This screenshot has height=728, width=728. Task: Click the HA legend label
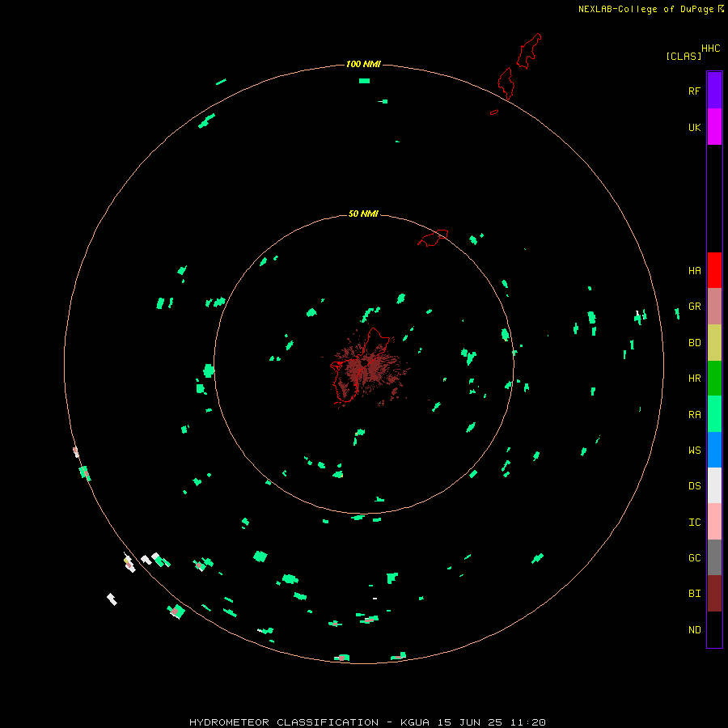695,271
